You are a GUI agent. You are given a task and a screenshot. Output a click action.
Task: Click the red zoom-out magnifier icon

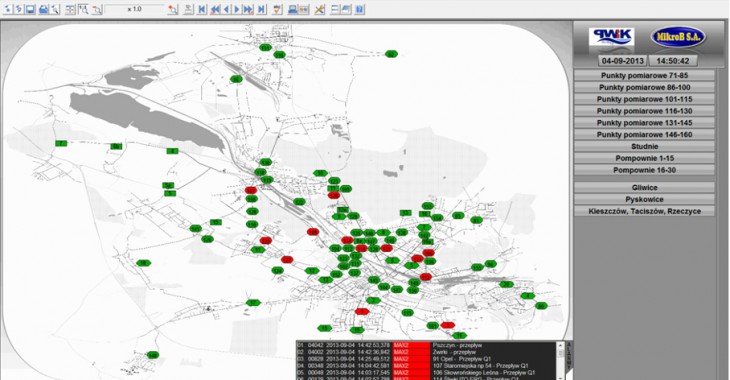click(x=96, y=9)
